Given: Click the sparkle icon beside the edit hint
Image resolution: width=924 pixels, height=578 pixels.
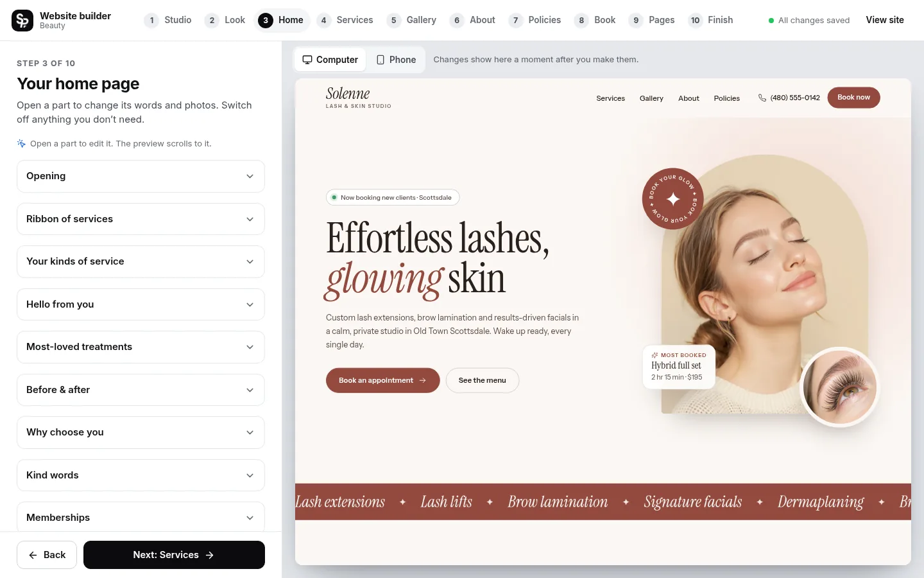Looking at the screenshot, I should click(21, 143).
